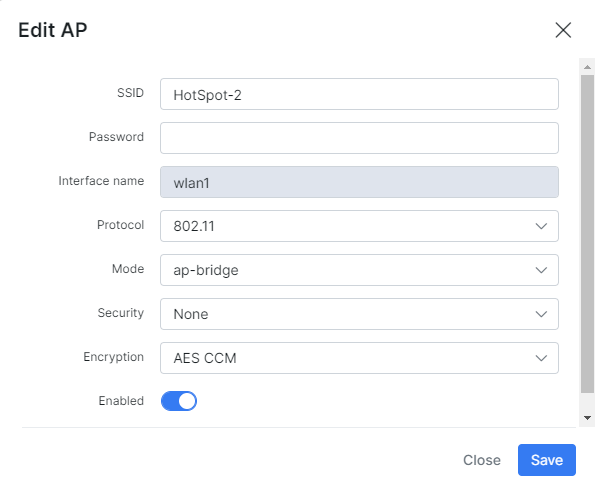Screen dimensions: 595x483
Task: Open the Protocol dropdown showing 802.11
Action: click(x=359, y=226)
